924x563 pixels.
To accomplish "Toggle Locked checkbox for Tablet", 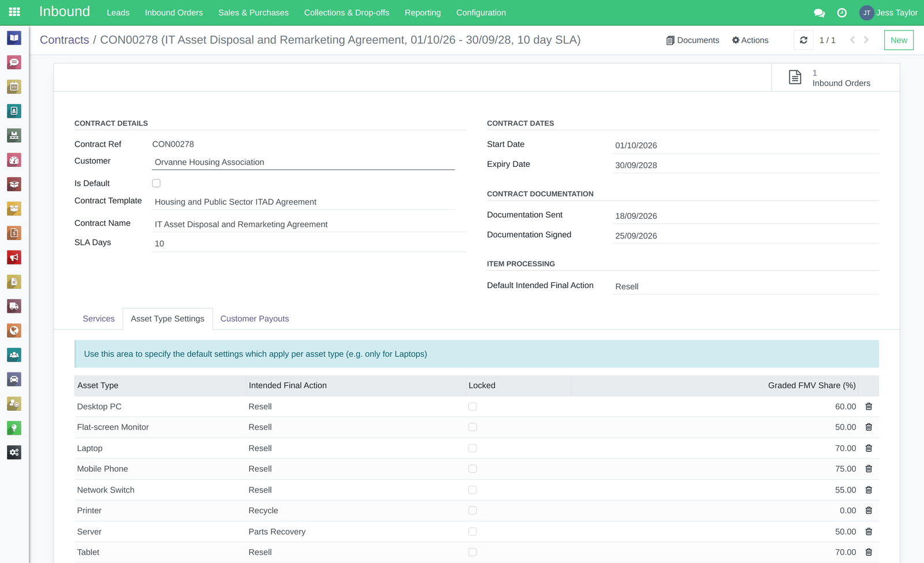I will point(472,552).
